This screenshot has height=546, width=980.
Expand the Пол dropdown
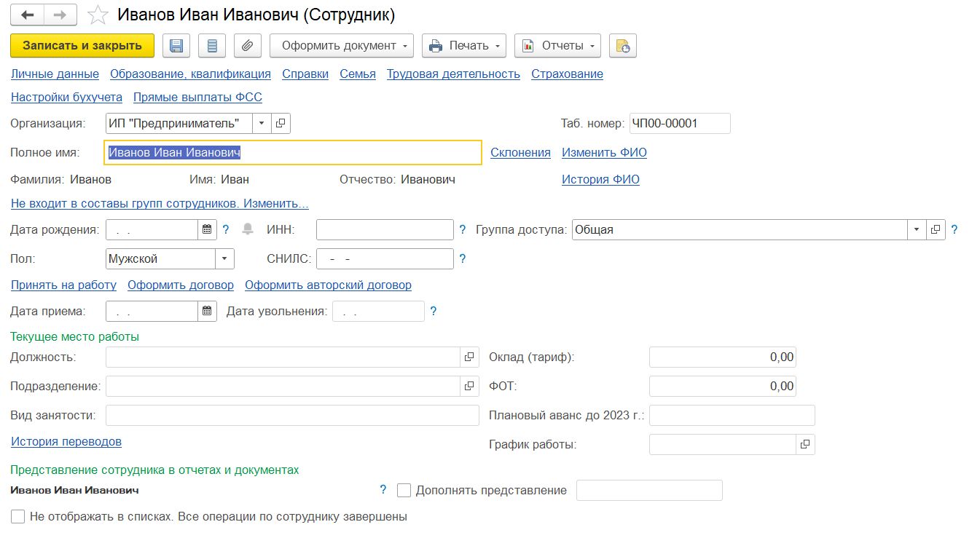[224, 259]
